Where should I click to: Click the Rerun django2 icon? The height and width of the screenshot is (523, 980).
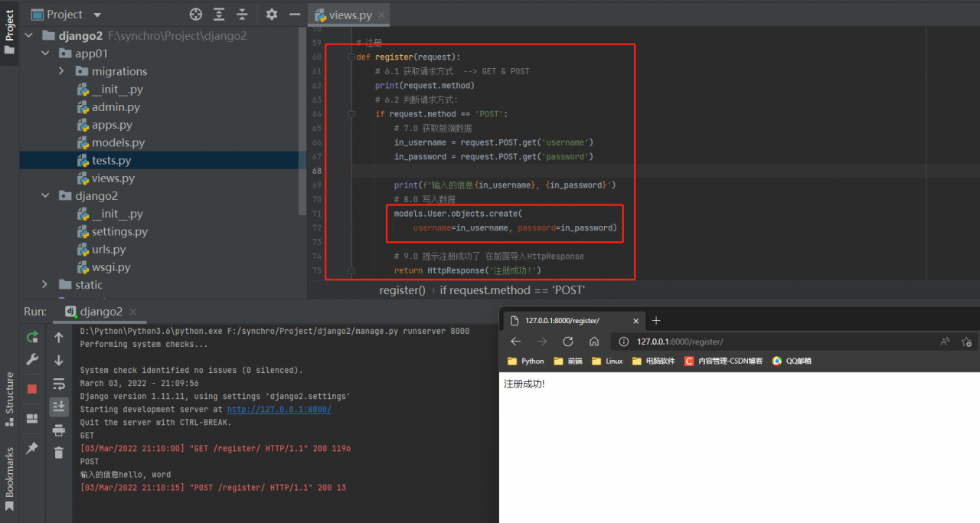click(x=32, y=337)
